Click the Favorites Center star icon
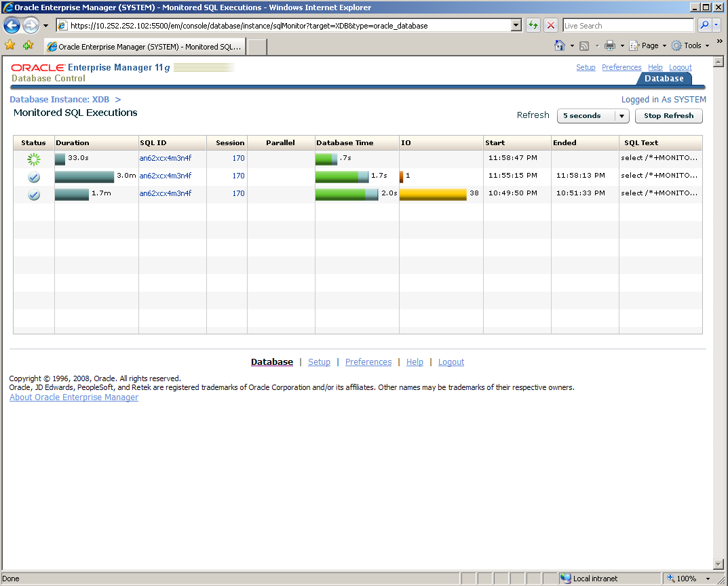Image resolution: width=728 pixels, height=586 pixels. (x=9, y=45)
